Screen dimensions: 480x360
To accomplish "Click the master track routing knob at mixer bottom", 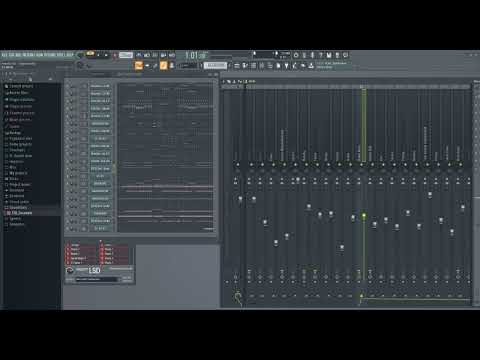I will (238, 296).
